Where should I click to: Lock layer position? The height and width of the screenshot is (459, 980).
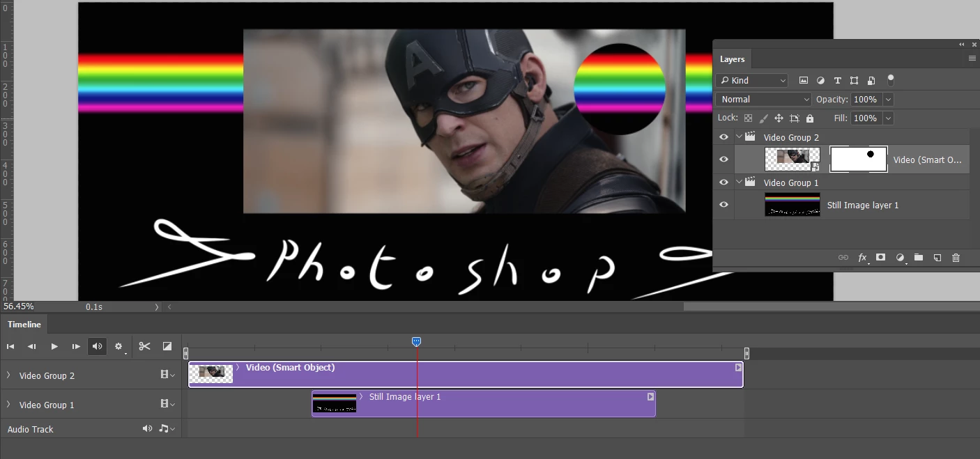(779, 118)
